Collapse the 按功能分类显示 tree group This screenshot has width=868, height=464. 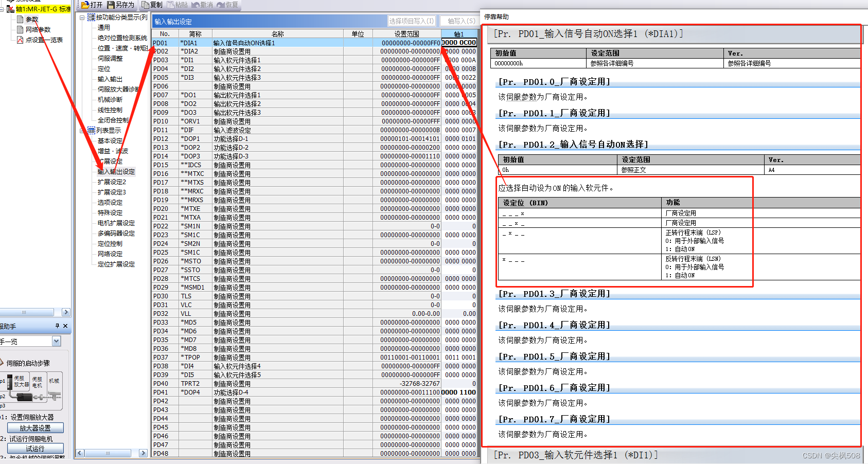82,17
